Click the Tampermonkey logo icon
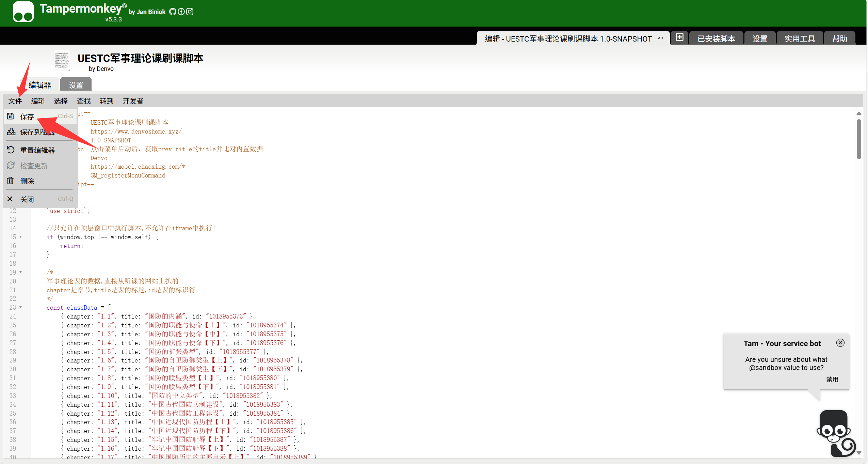The image size is (868, 464). 23,12
